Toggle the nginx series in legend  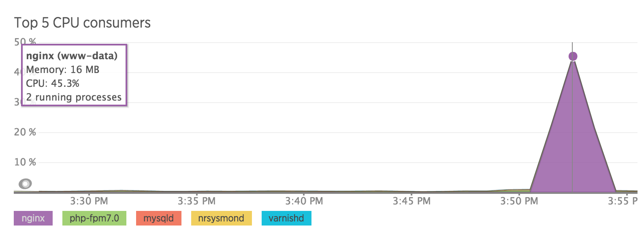33,218
